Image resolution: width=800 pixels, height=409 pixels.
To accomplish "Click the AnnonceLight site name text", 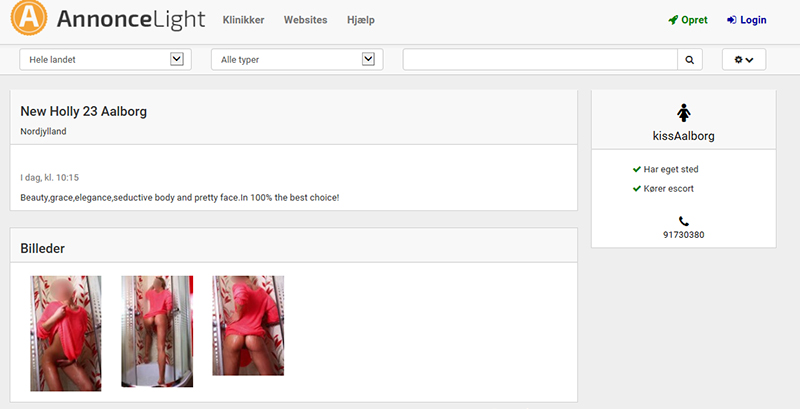I will 131,20.
